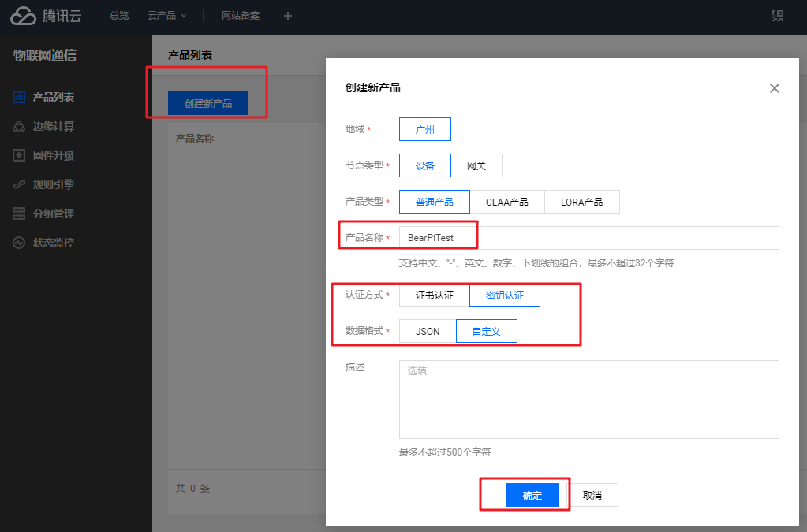Go to 状态监控 in sidebar
Screen dimensions: 807x532
tap(54, 243)
